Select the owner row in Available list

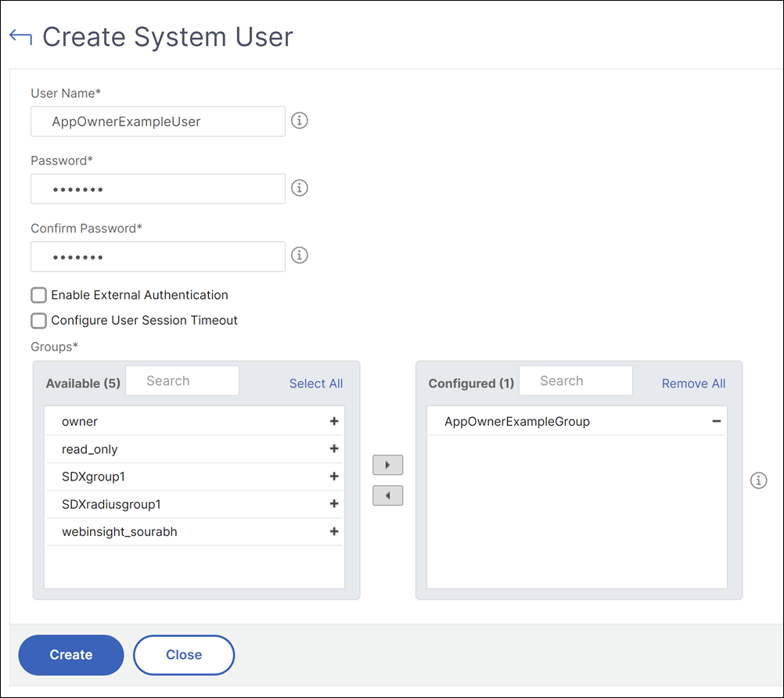194,421
